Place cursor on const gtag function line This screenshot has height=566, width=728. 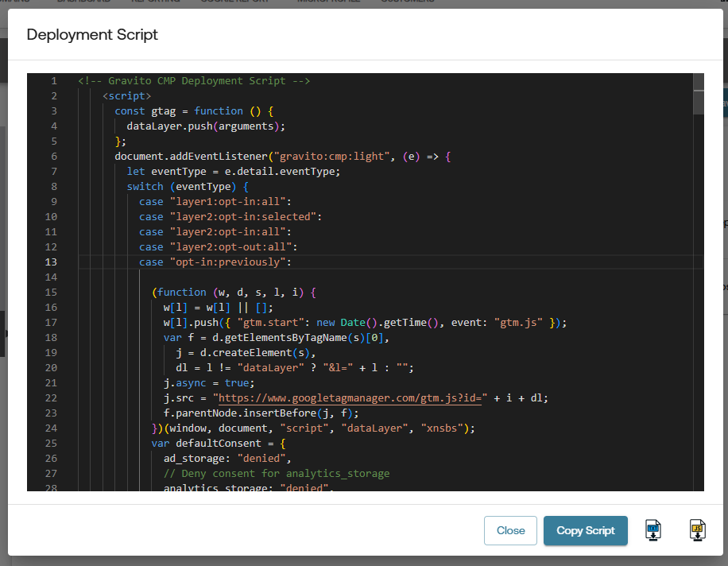(194, 111)
